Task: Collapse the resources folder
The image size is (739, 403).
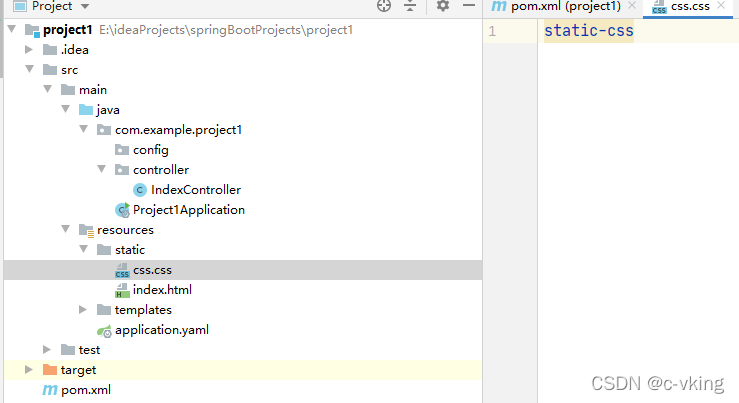Action: (x=66, y=229)
